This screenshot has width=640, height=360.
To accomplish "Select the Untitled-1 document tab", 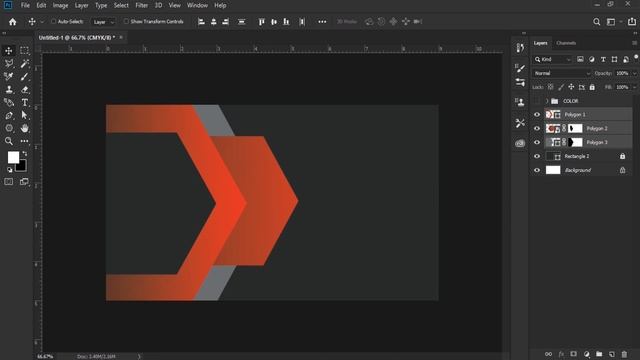I will point(77,38).
